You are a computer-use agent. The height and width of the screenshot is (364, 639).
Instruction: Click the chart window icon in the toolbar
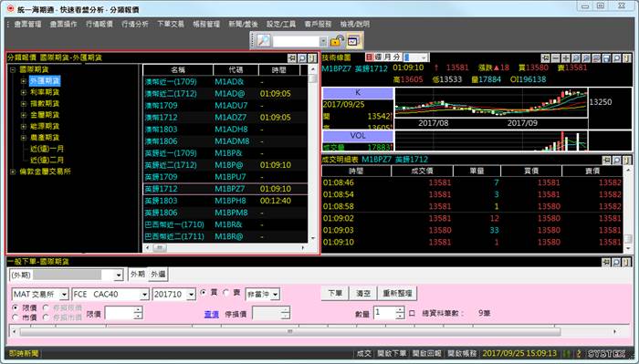(x=353, y=41)
